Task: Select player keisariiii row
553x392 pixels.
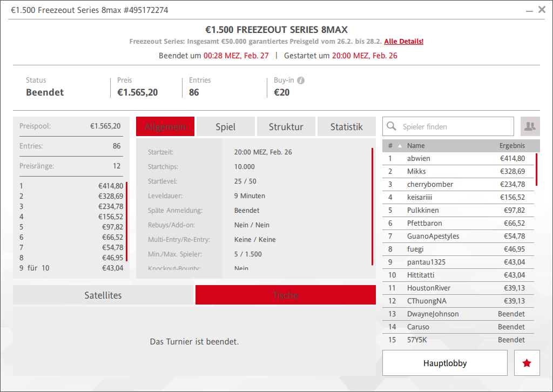Action: [458, 198]
